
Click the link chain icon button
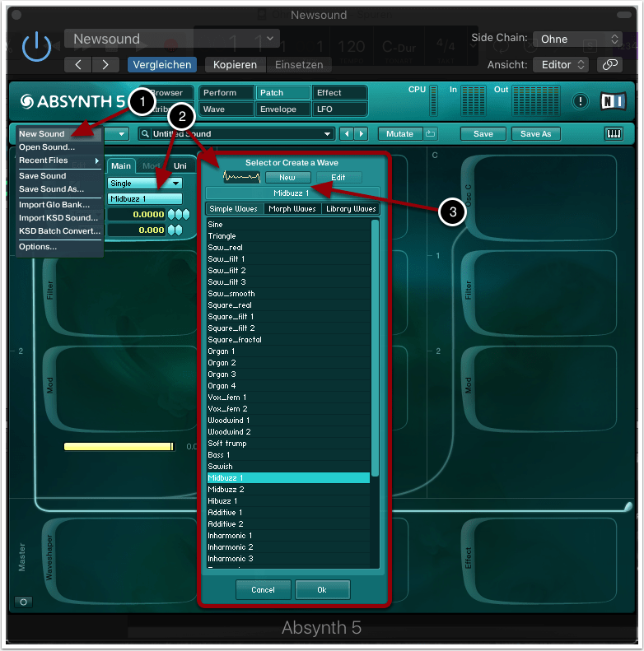point(609,64)
